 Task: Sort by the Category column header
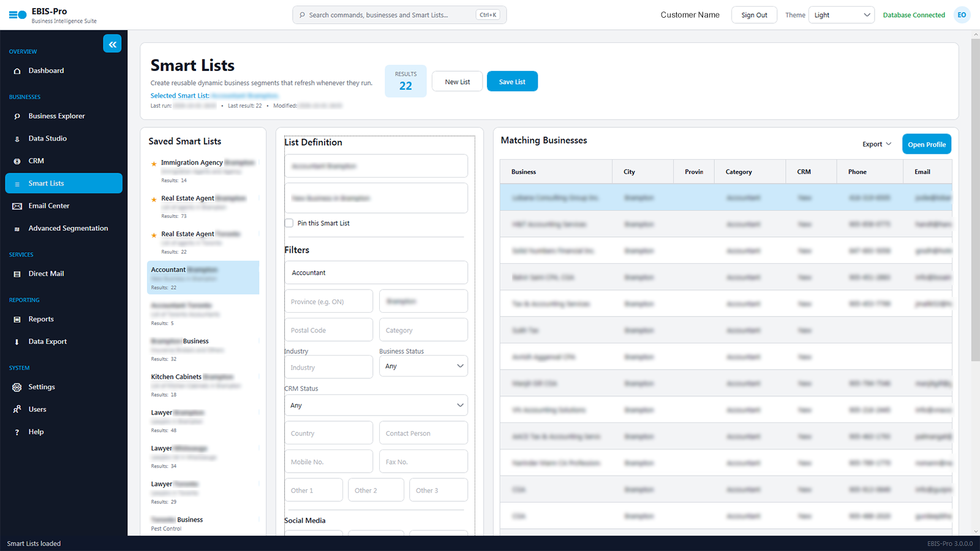pyautogui.click(x=750, y=172)
